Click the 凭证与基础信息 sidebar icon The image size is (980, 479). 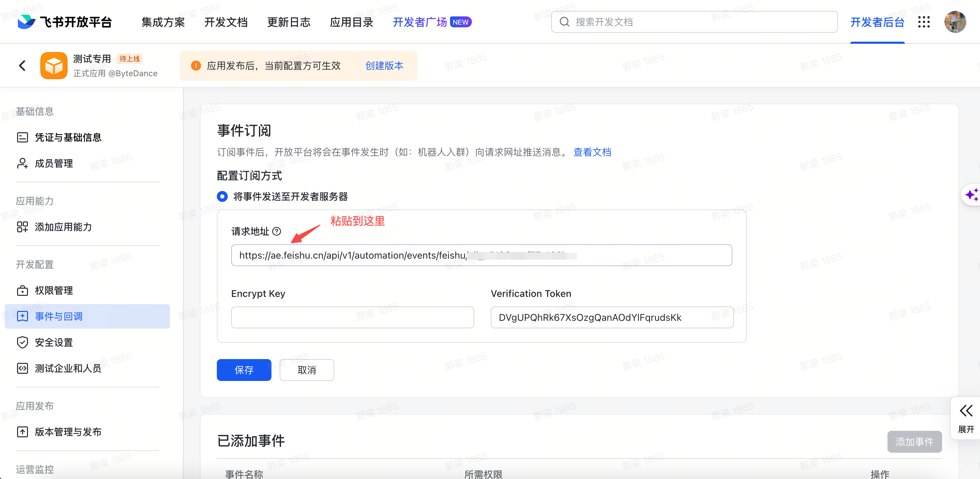coord(23,137)
